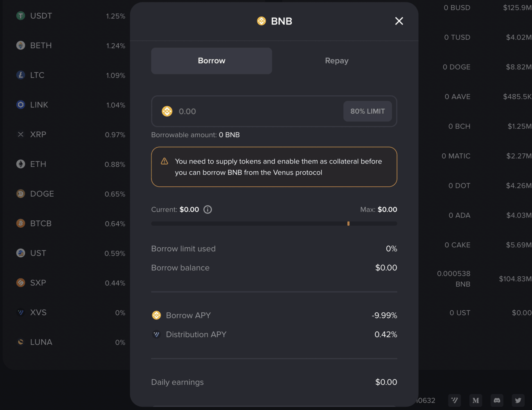
Task: Open the Medium icon in footer
Action: (x=476, y=401)
